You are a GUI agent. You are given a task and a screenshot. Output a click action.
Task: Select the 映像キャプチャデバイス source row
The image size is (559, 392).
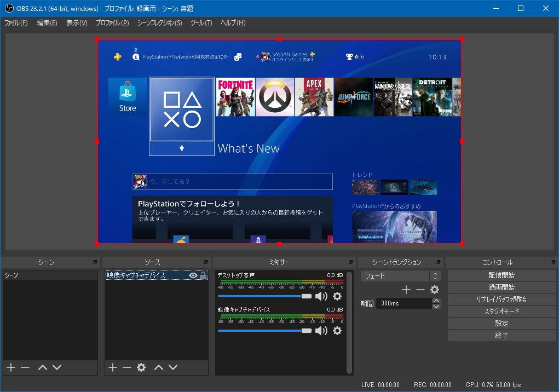click(x=156, y=275)
